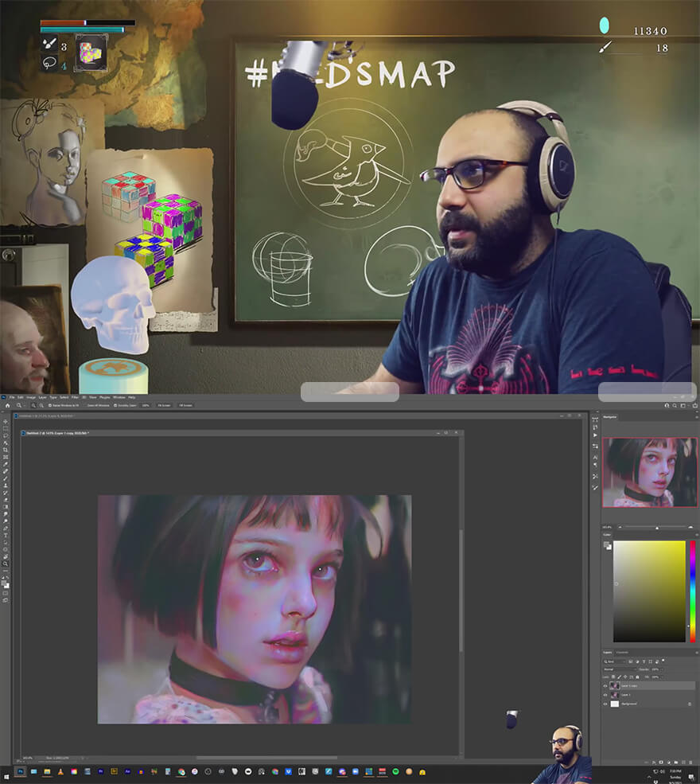
Task: Click the Navigator preview thumbnail
Action: (x=650, y=473)
